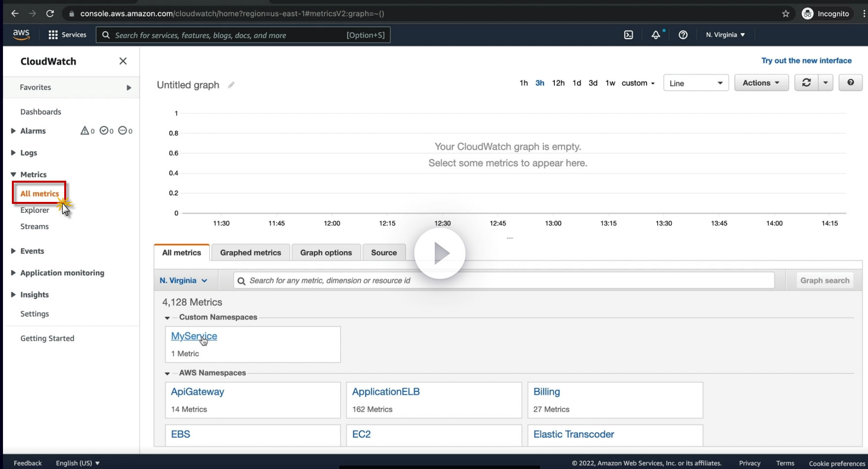
Task: Change metrics region N. Virginia dropdown
Action: coord(183,280)
